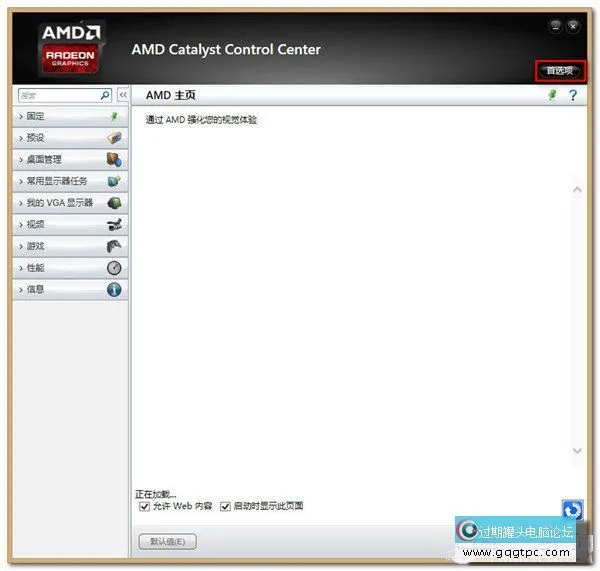
Task: Click the blue 信息 info icon
Action: (114, 290)
